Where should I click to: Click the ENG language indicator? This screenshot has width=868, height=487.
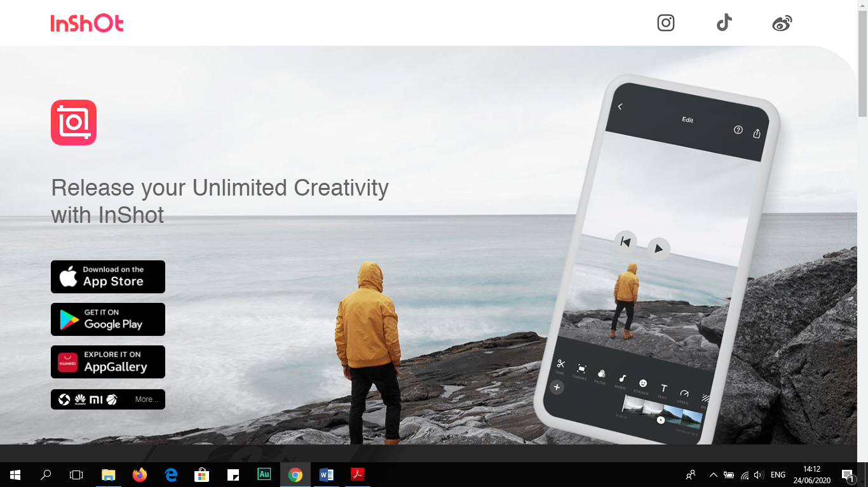click(x=778, y=475)
